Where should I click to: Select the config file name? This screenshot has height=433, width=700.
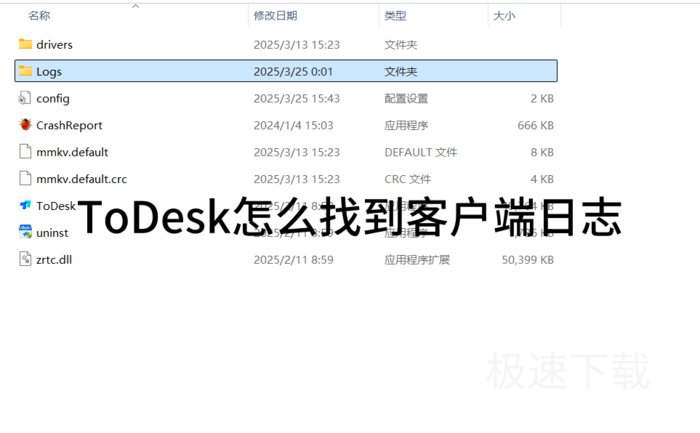pyautogui.click(x=53, y=99)
